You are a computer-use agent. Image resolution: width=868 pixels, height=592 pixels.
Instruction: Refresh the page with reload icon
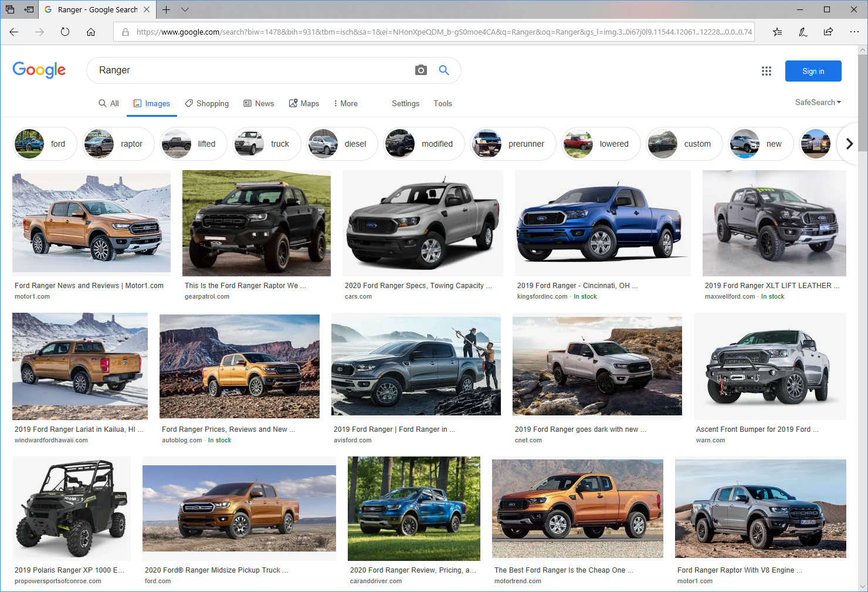(65, 32)
